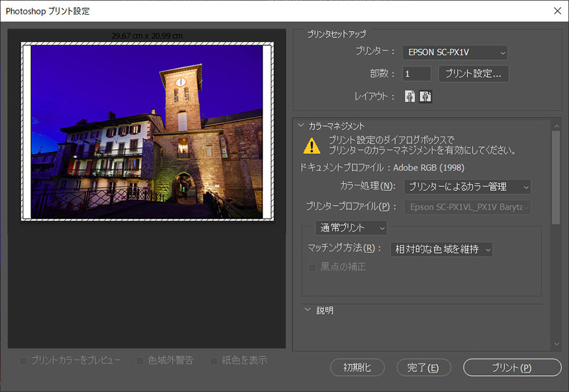Toggle 色域外警告 checkbox
Viewport: 569px width, 392px height.
(140, 360)
